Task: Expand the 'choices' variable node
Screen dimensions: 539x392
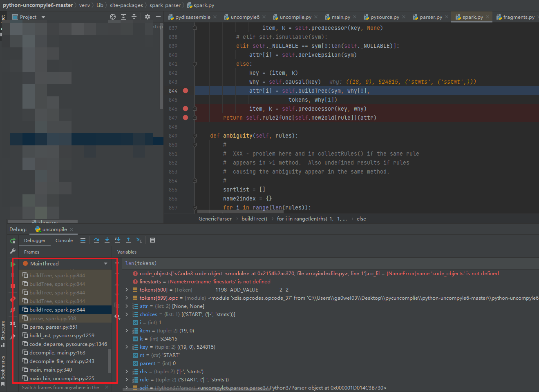Action: (x=127, y=314)
